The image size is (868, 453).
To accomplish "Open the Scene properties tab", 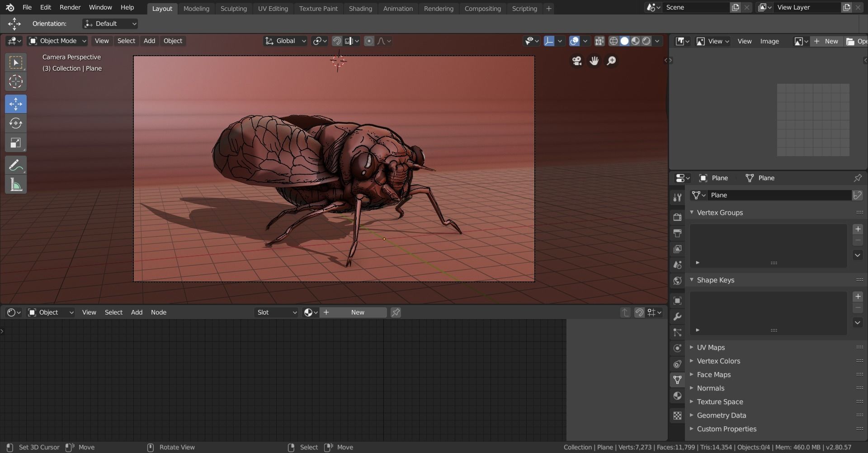I will [x=677, y=265].
